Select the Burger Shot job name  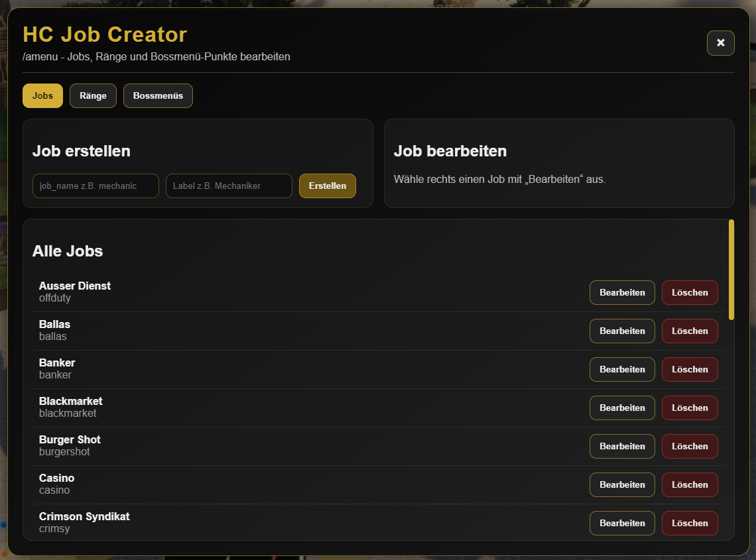[70, 439]
